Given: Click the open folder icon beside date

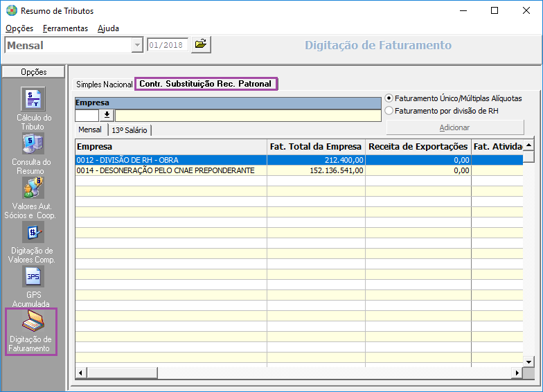Looking at the screenshot, I should click(201, 44).
